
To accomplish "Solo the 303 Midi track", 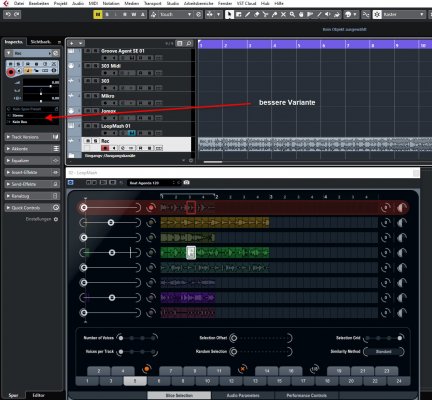I will 96,66.
